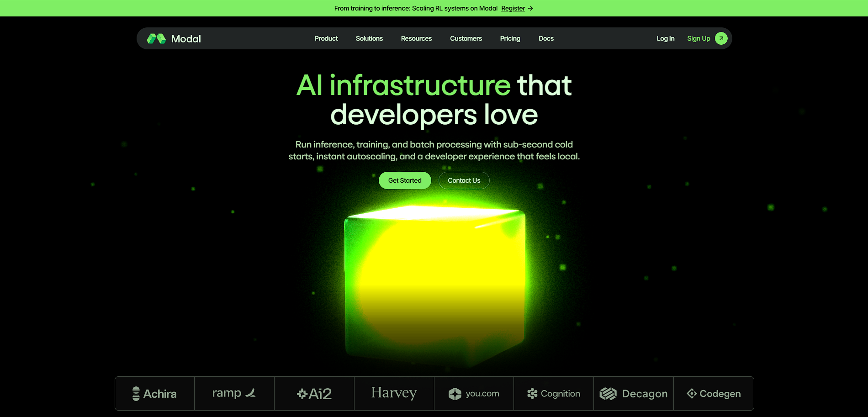Click the Harvey logo

394,393
